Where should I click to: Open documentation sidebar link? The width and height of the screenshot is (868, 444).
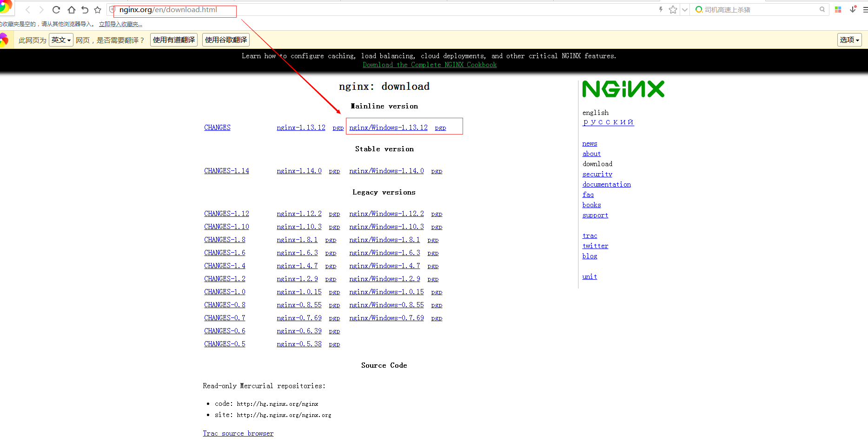click(606, 185)
